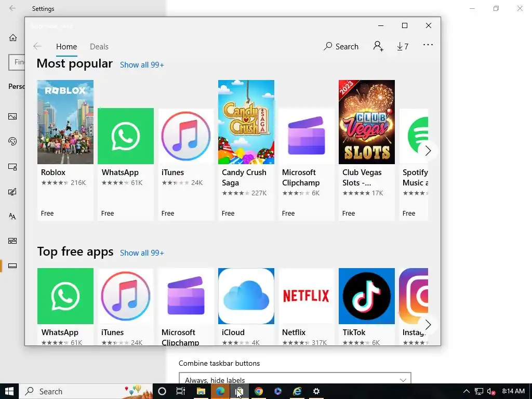Open Microsoft Clipchamp in Top free apps
Image resolution: width=532 pixels, height=399 pixels.
point(186,307)
